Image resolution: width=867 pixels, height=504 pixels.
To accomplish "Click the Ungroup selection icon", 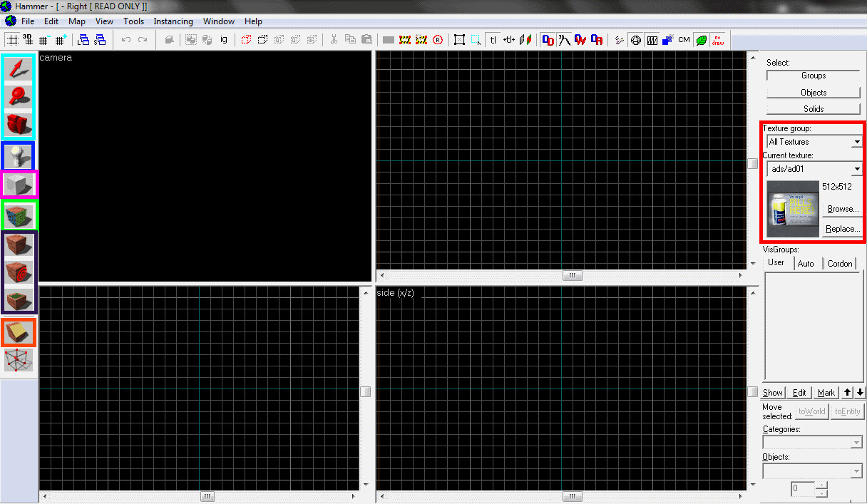I will coord(207,40).
